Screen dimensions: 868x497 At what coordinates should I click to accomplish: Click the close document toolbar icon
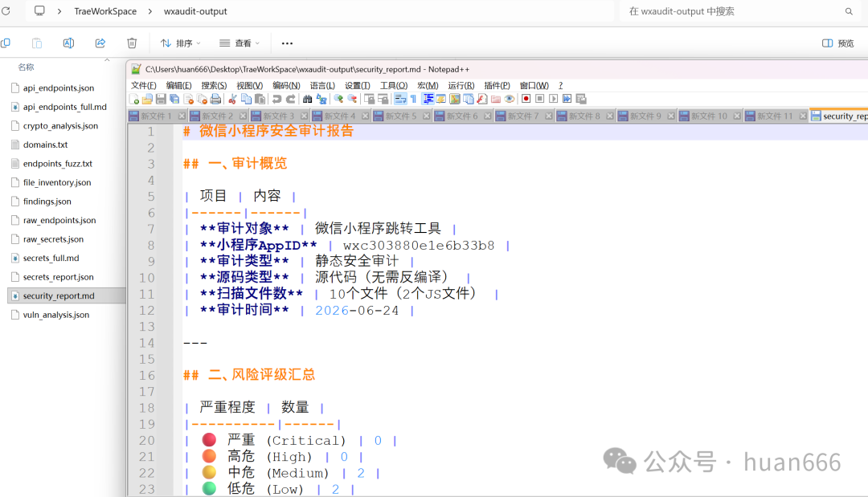click(189, 99)
